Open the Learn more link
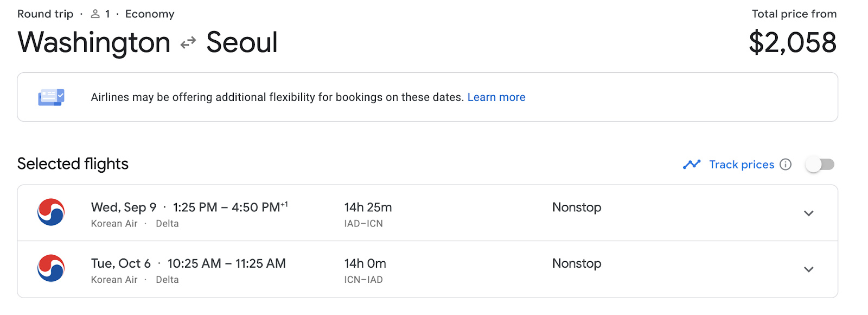 coord(496,97)
